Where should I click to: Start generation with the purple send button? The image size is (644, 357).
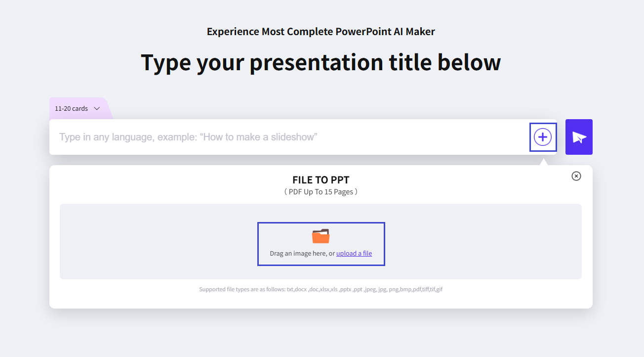click(x=578, y=137)
